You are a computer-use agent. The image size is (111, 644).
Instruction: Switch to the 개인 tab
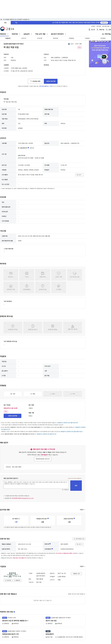click(5, 23)
